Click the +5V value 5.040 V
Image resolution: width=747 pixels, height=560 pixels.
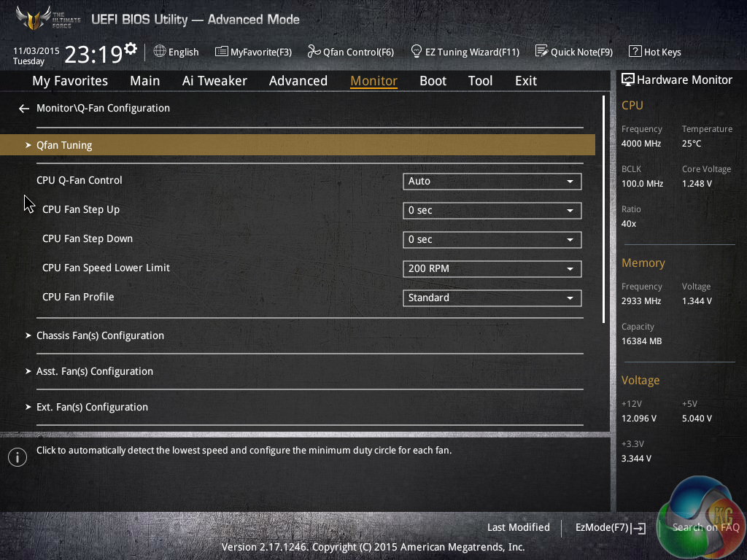click(x=697, y=418)
